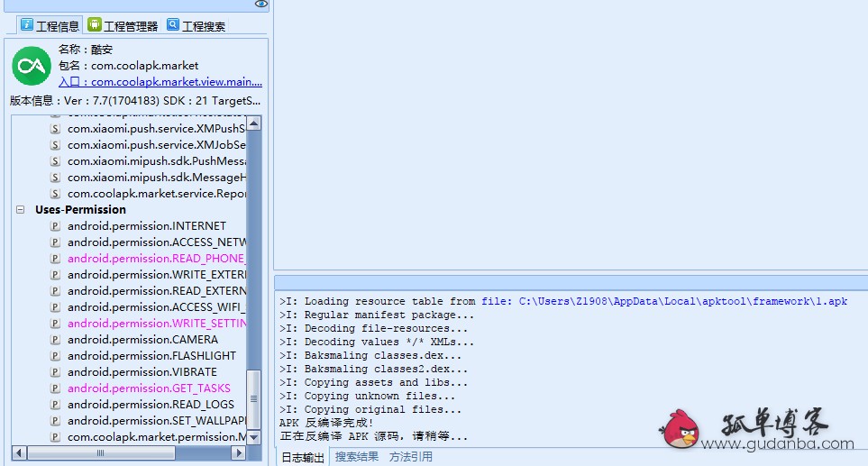Click permission icon beside GET_TASKS
The width and height of the screenshot is (868, 466).
click(55, 388)
